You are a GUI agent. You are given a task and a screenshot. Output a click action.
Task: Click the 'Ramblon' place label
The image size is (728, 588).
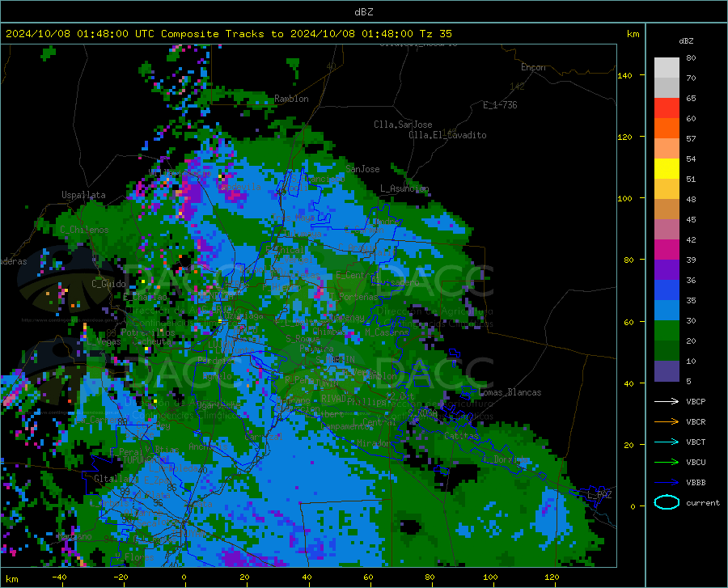[291, 99]
